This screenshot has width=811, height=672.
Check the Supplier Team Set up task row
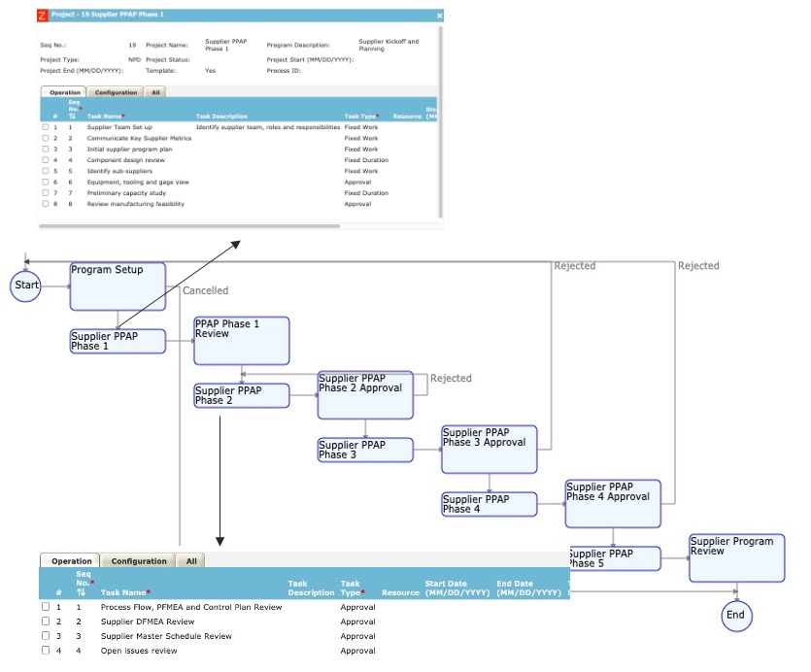pyautogui.click(x=45, y=127)
